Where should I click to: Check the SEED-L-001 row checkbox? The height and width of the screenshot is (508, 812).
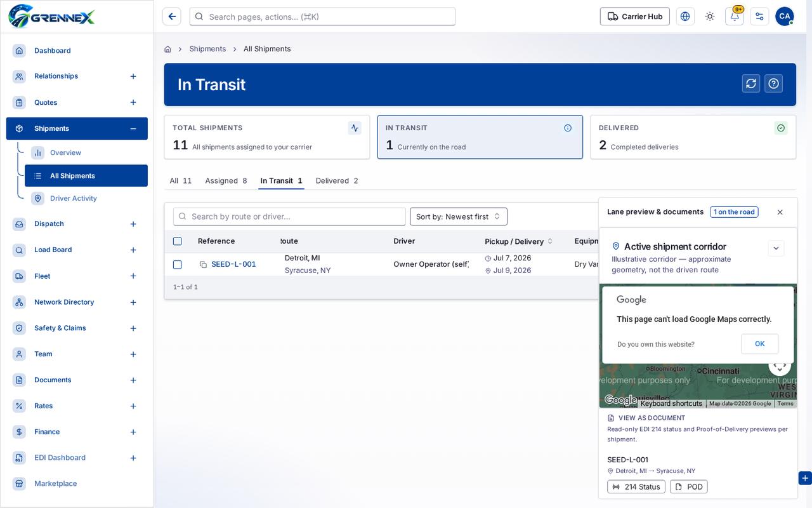(178, 265)
